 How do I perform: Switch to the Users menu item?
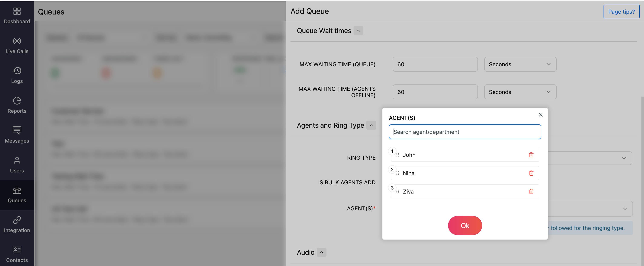(17, 165)
